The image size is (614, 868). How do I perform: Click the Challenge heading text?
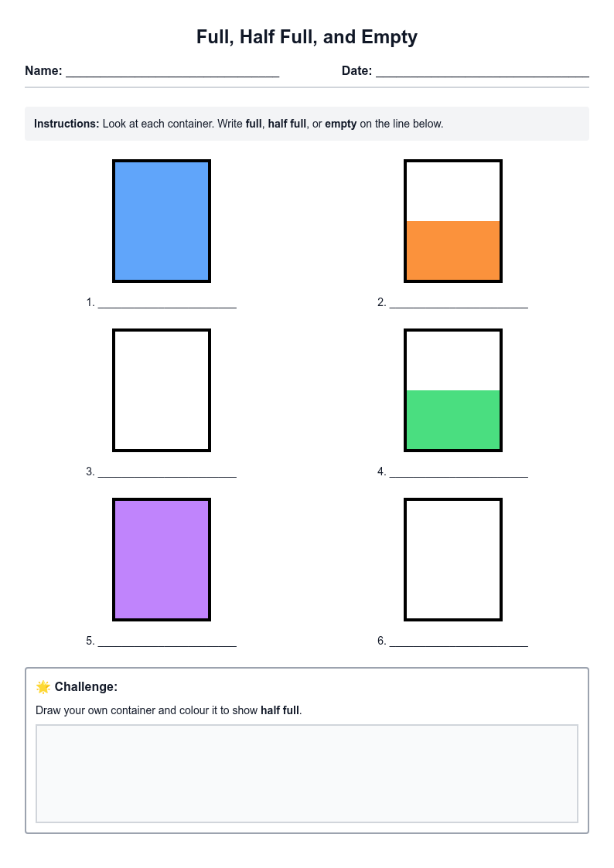click(x=86, y=687)
